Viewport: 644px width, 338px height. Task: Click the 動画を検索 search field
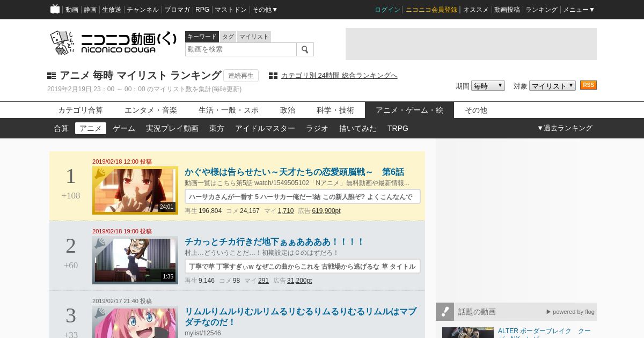point(240,49)
